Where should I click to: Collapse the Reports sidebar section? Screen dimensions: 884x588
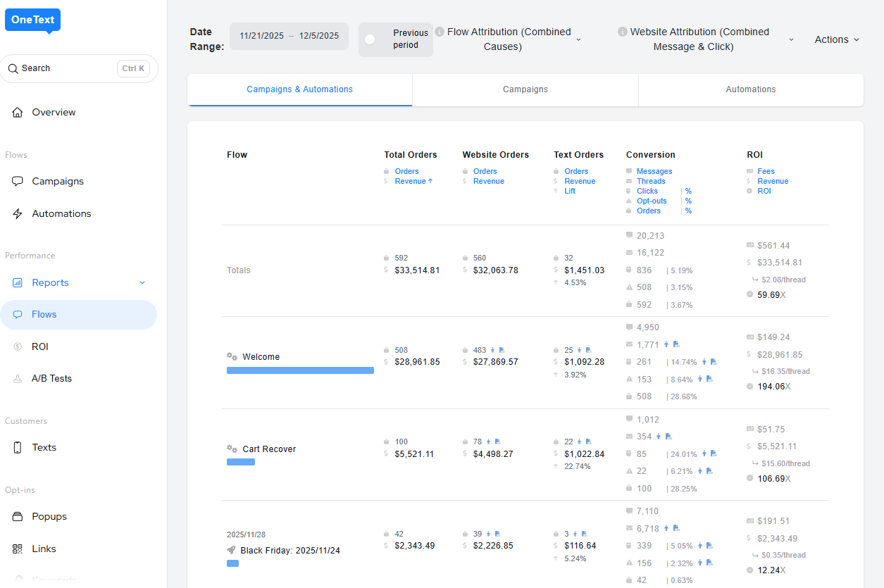point(142,283)
